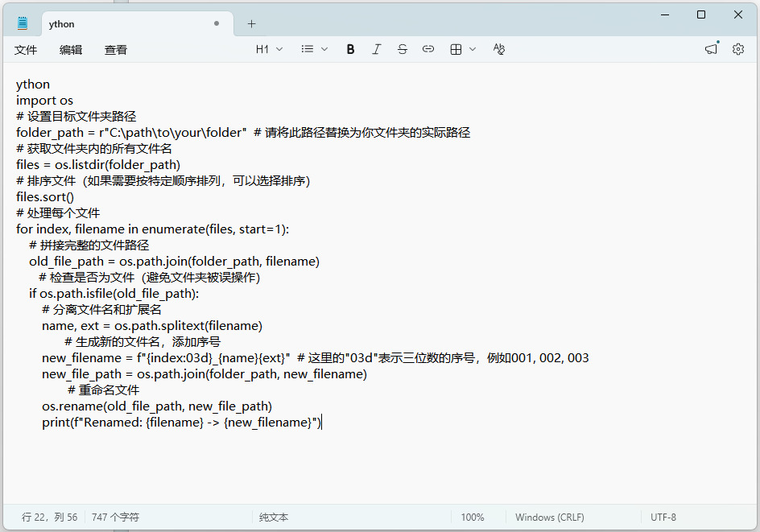Screen dimensions: 760x532
Task: Clear formatting with the A icon
Action: pos(499,49)
